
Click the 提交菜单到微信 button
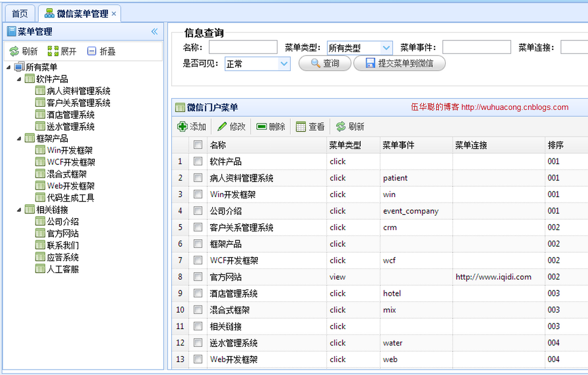[400, 63]
